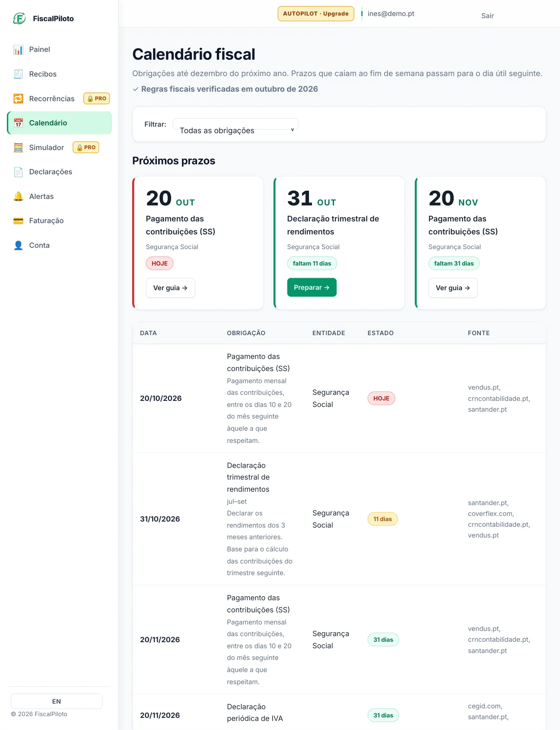
Task: Click the FiscalPiloto logo icon
Action: 19,19
